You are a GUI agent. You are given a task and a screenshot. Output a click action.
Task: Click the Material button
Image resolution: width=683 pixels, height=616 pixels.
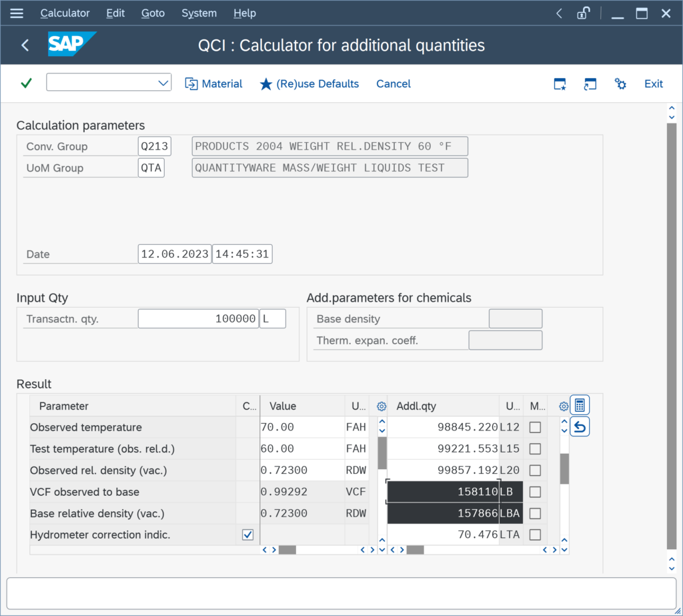coord(213,83)
